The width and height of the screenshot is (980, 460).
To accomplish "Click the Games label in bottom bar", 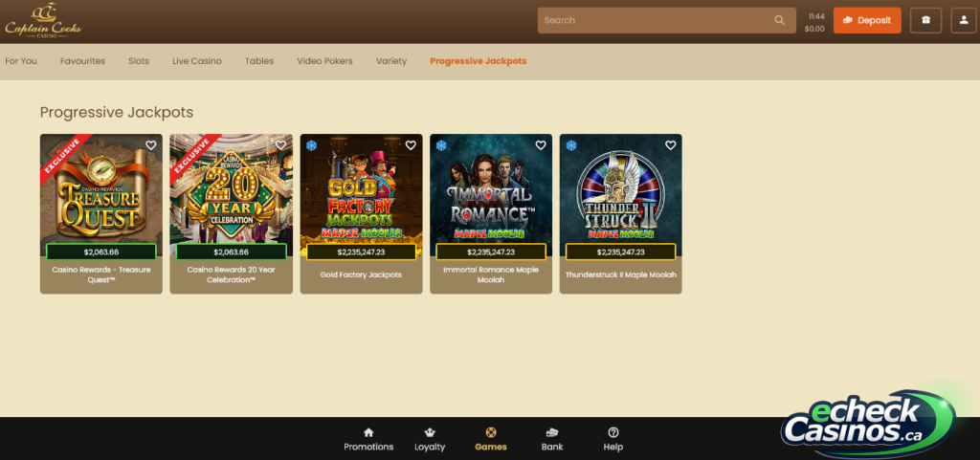I will click(491, 447).
